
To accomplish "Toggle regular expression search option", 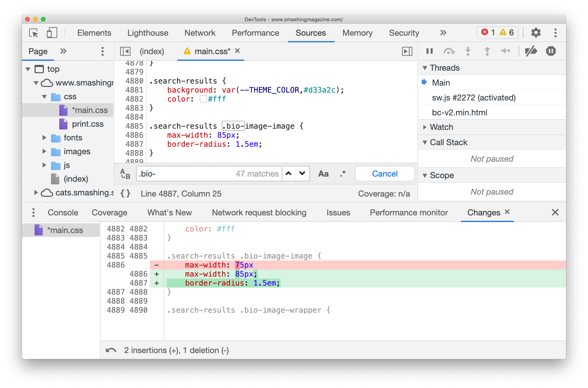I will pyautogui.click(x=343, y=174).
